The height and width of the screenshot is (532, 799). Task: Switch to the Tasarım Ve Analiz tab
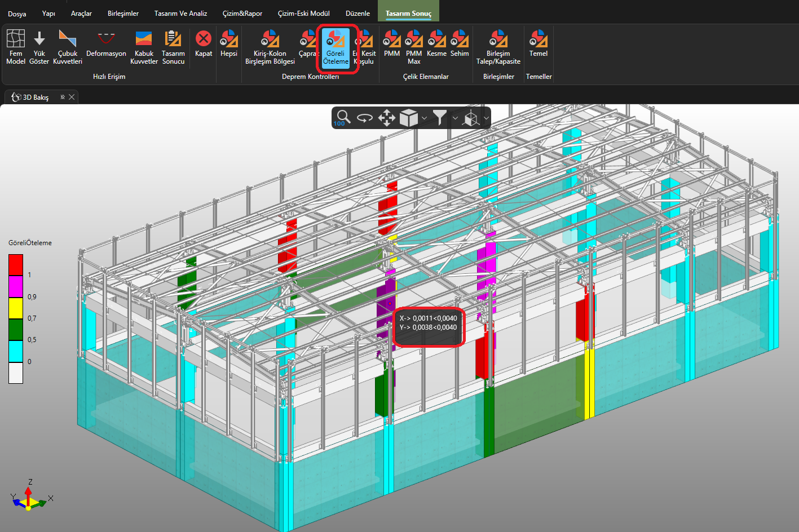click(x=180, y=13)
